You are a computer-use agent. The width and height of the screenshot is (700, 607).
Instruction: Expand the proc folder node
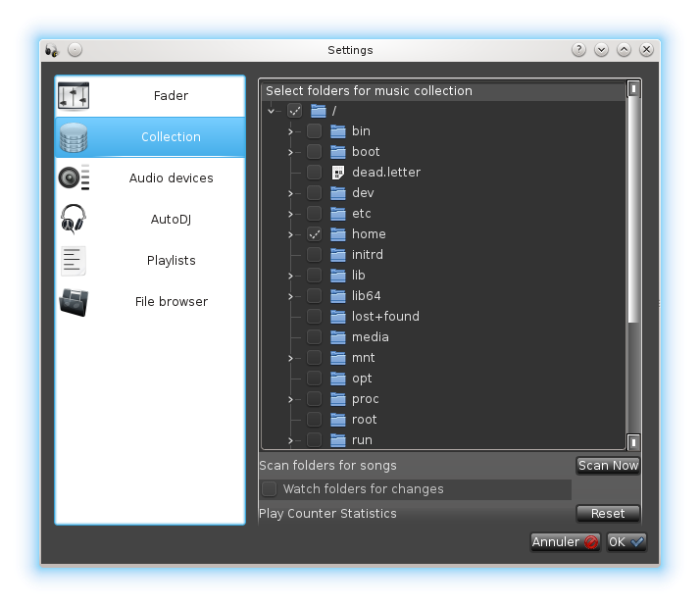coord(290,399)
